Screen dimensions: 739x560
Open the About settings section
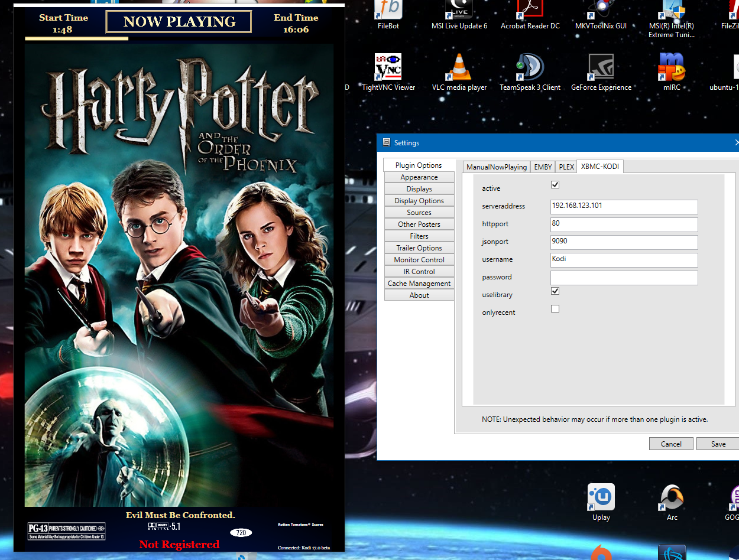(x=419, y=295)
